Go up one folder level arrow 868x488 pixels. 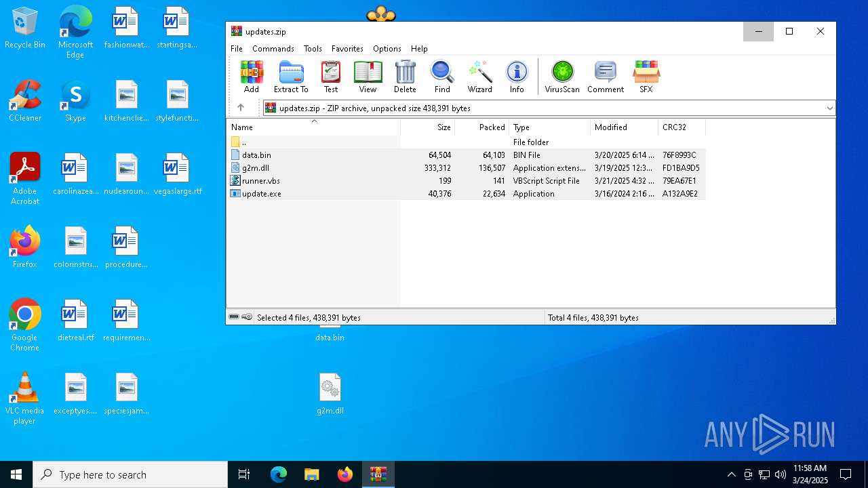(241, 108)
